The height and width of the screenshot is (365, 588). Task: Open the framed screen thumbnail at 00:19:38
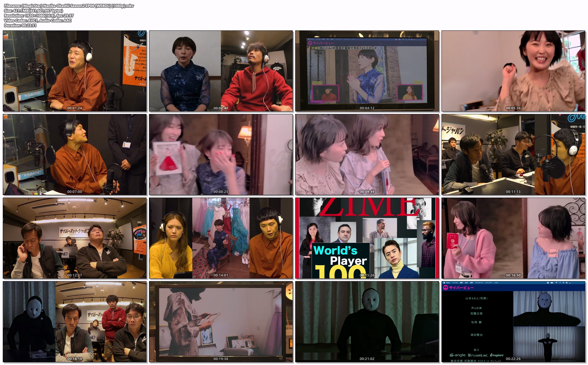pos(221,322)
